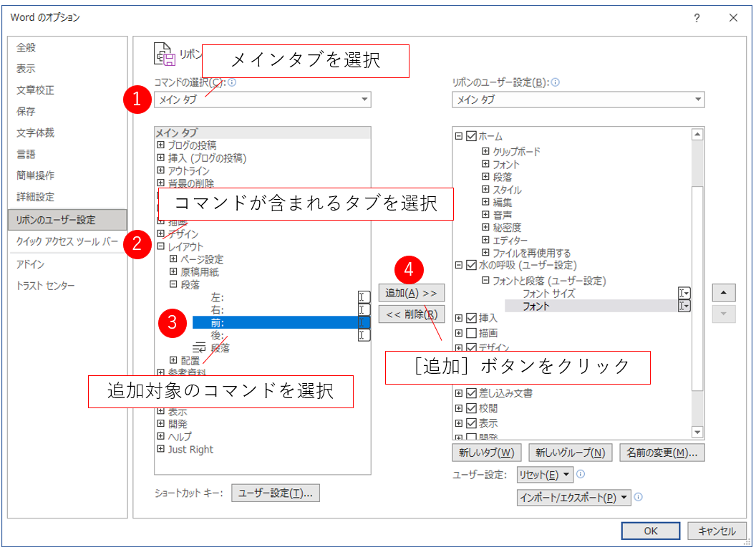Click the combo box icon beside フォント サイズ
756x555 pixels.
pos(684,293)
